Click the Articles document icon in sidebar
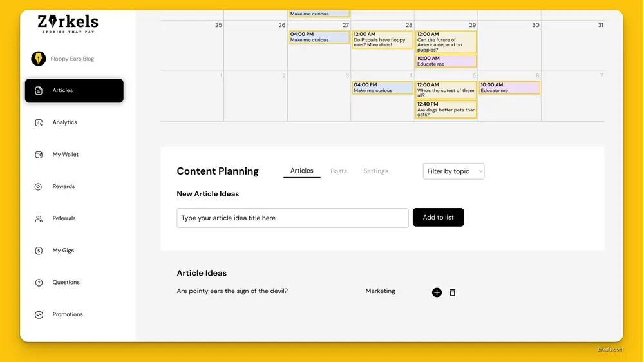Image resolution: width=644 pixels, height=362 pixels. point(39,90)
